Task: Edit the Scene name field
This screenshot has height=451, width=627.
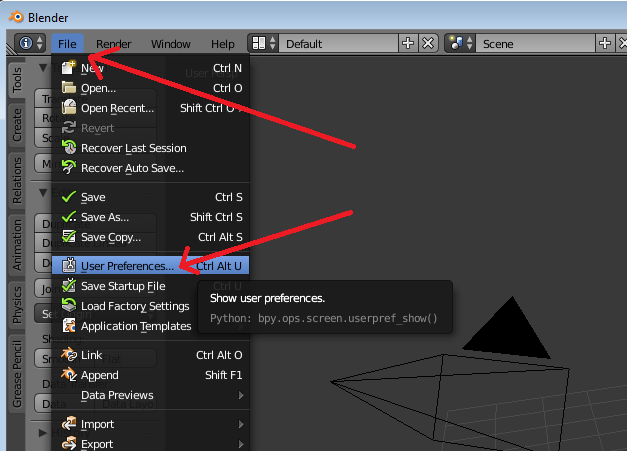Action: click(535, 44)
